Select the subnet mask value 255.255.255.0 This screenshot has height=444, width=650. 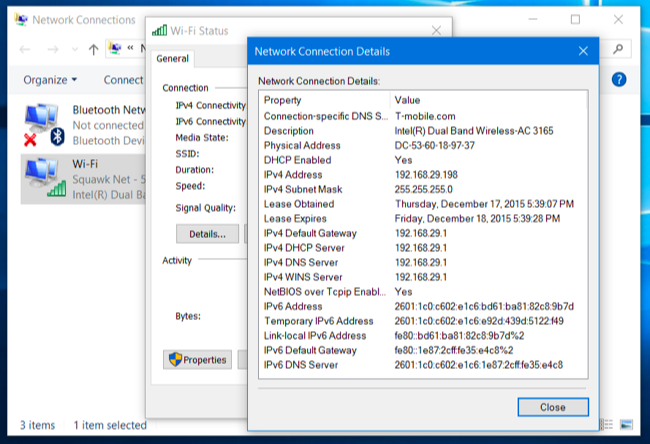[423, 189]
